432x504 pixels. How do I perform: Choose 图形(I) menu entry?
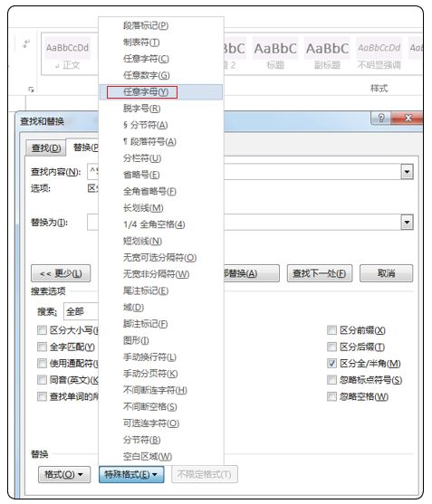coord(161,340)
